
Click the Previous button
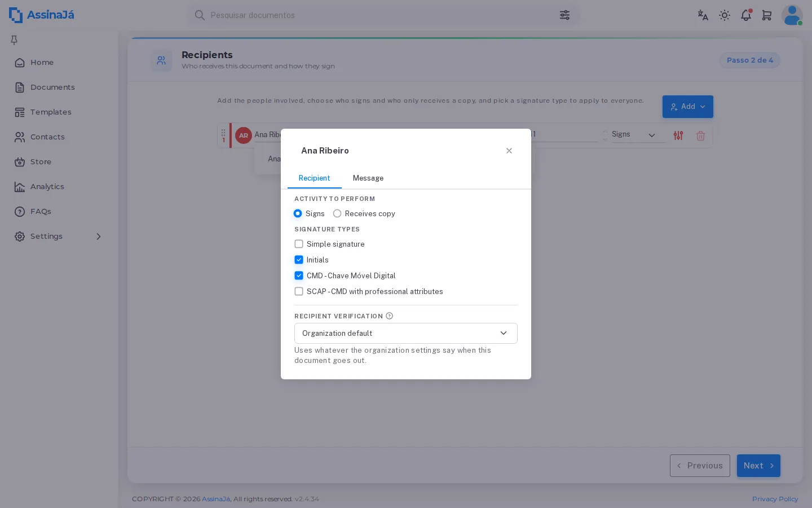pyautogui.click(x=700, y=466)
